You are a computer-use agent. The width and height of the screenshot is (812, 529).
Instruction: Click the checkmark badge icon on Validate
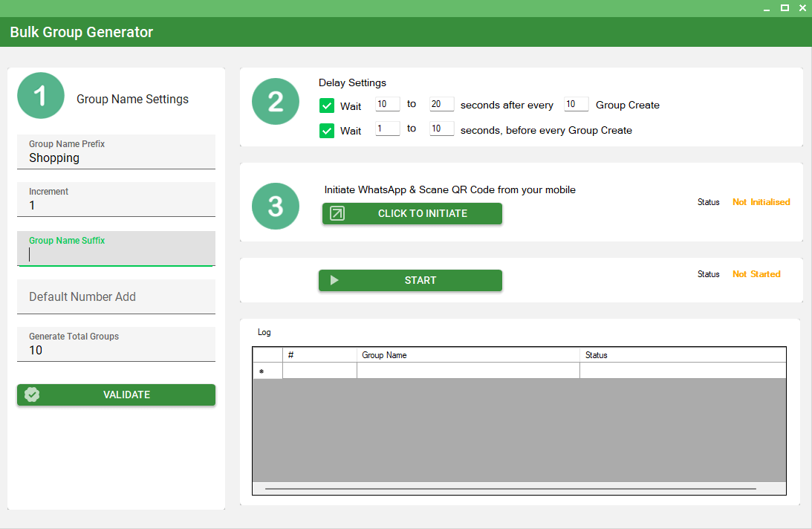[x=32, y=395]
